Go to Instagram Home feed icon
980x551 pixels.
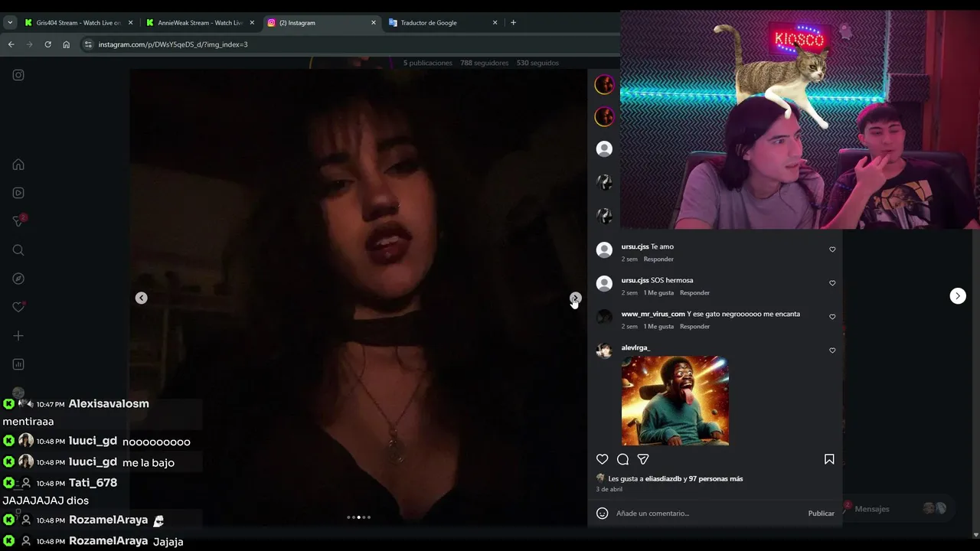point(18,165)
